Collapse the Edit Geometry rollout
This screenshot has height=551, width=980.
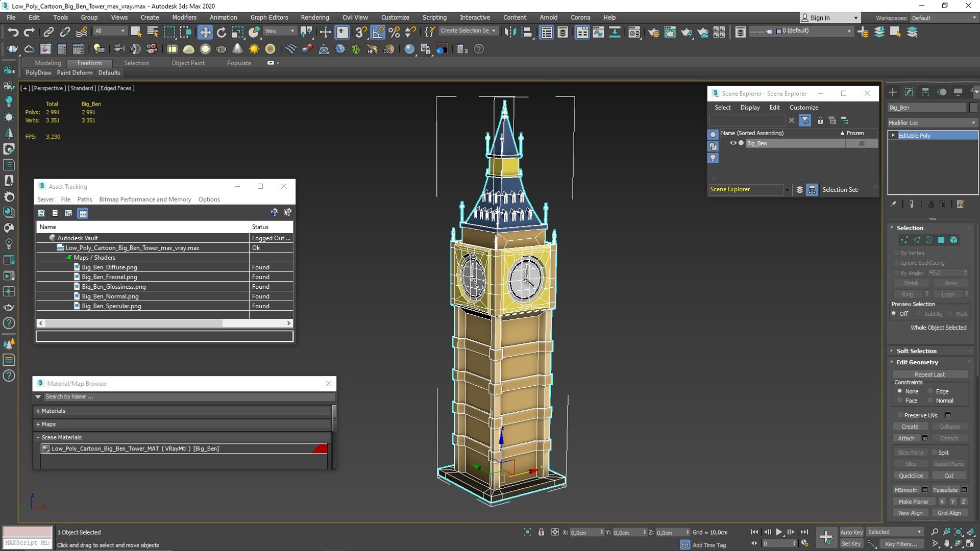pyautogui.click(x=917, y=362)
